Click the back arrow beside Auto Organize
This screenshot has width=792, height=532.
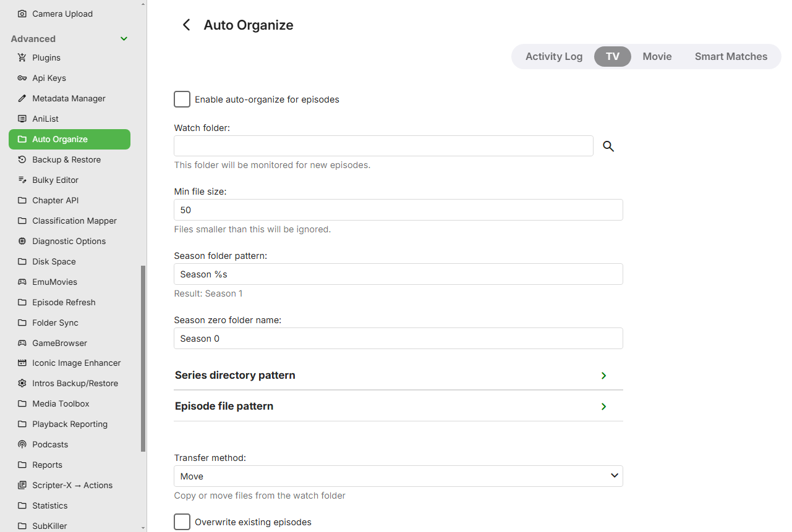(186, 25)
